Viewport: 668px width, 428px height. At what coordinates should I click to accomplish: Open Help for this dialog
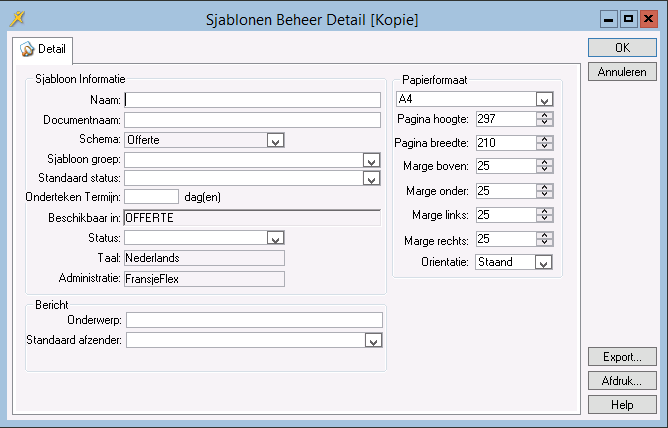(x=622, y=404)
